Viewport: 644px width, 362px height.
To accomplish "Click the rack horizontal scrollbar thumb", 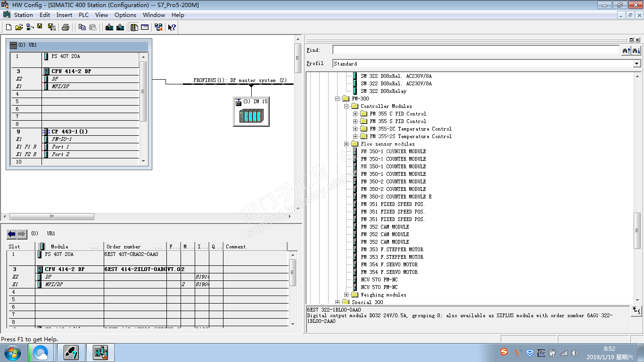I will 52,217.
